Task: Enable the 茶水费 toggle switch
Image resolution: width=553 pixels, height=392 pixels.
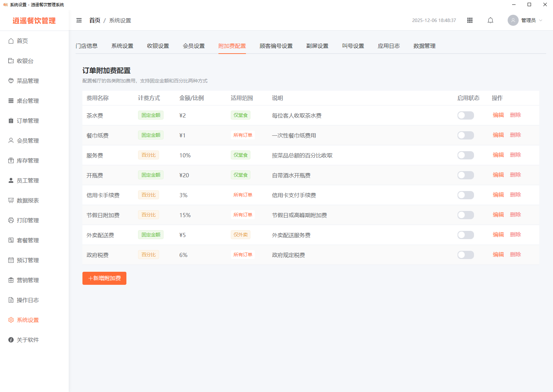Action: coord(465,115)
